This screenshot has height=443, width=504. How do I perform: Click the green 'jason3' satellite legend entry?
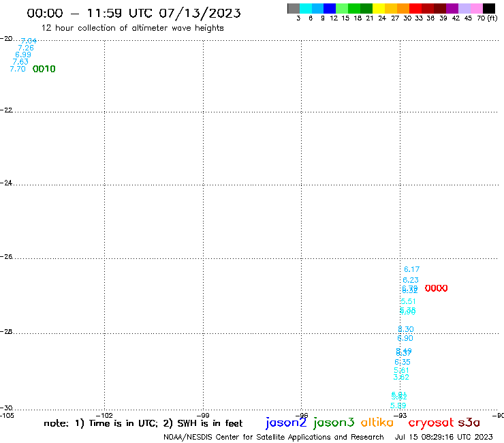[334, 423]
